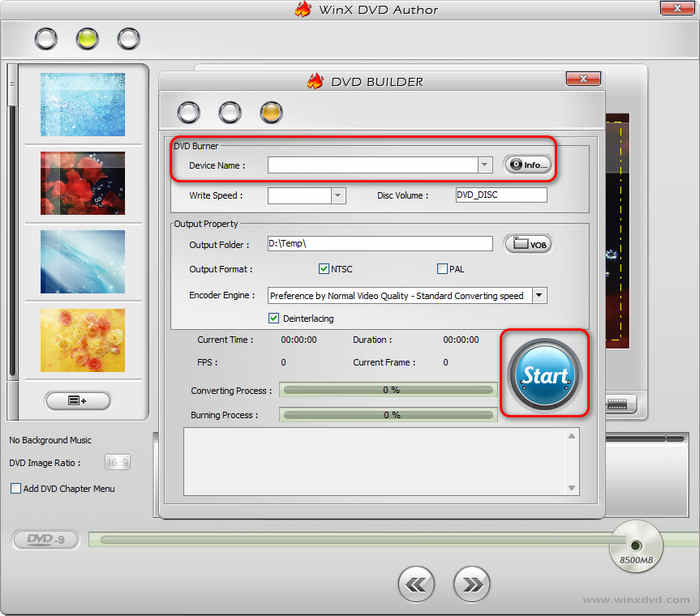
Task: Click the No Background Music label
Action: [50, 440]
